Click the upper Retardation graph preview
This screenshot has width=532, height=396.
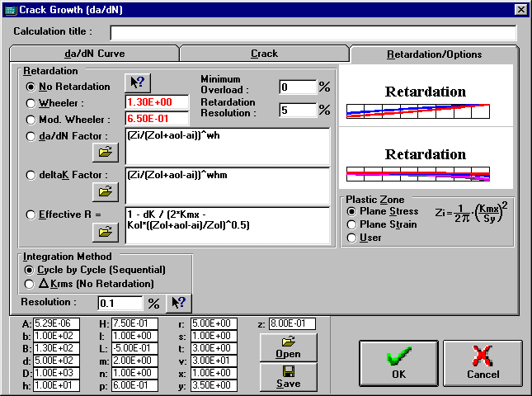[426, 101]
